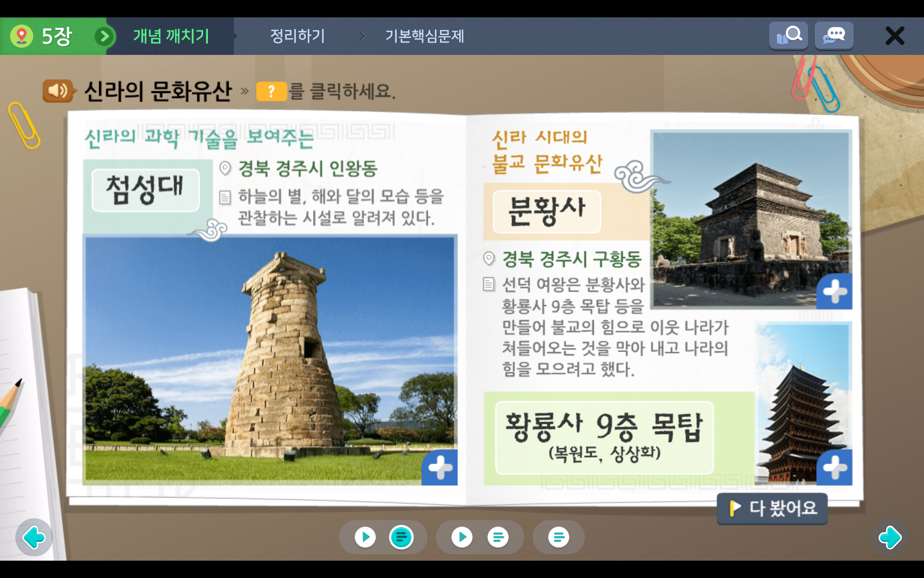Click the wooden pagoda reconstruction image

[x=803, y=404]
